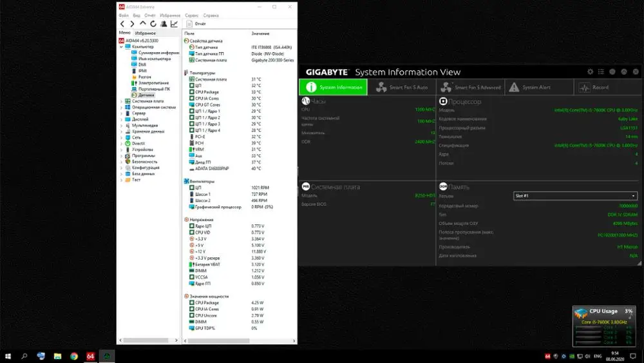The image size is (644, 363).
Task: Open the Вид menu
Action: coord(137,15)
